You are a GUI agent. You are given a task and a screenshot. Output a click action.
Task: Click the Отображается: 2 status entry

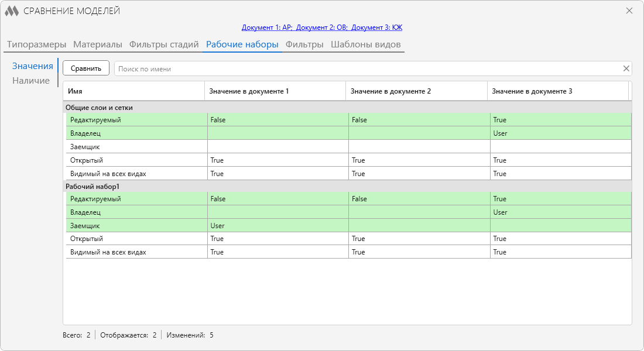click(128, 335)
